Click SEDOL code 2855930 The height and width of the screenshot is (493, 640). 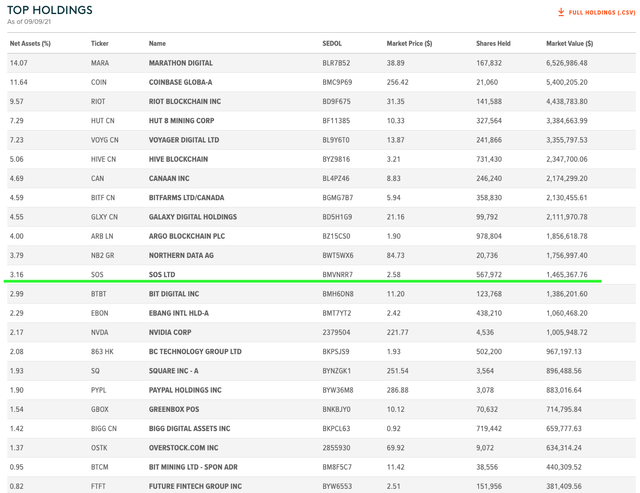point(336,448)
